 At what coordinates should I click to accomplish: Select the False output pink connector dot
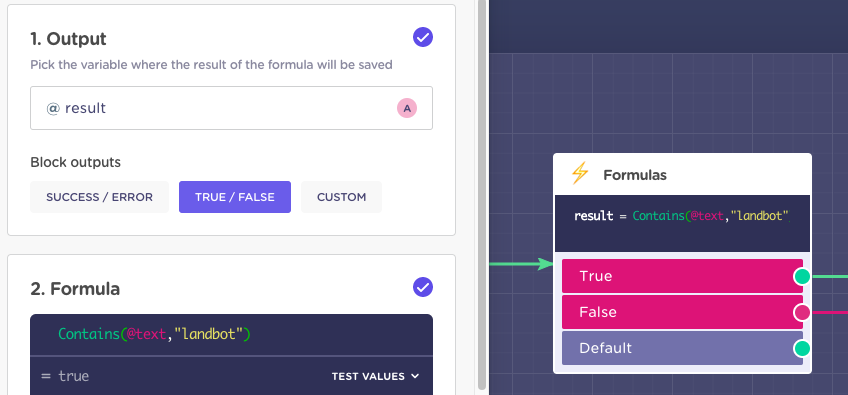pos(802,312)
